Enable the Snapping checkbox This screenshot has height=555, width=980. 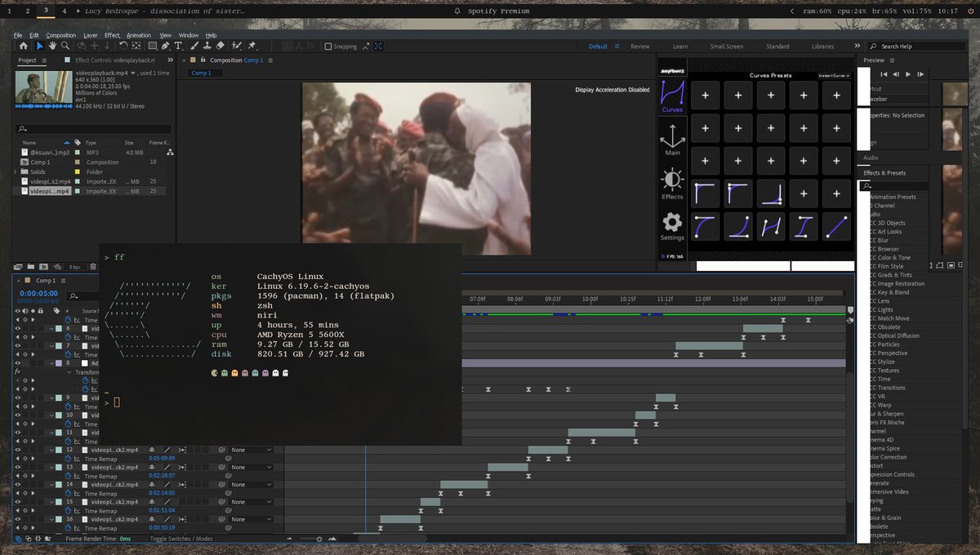[328, 47]
